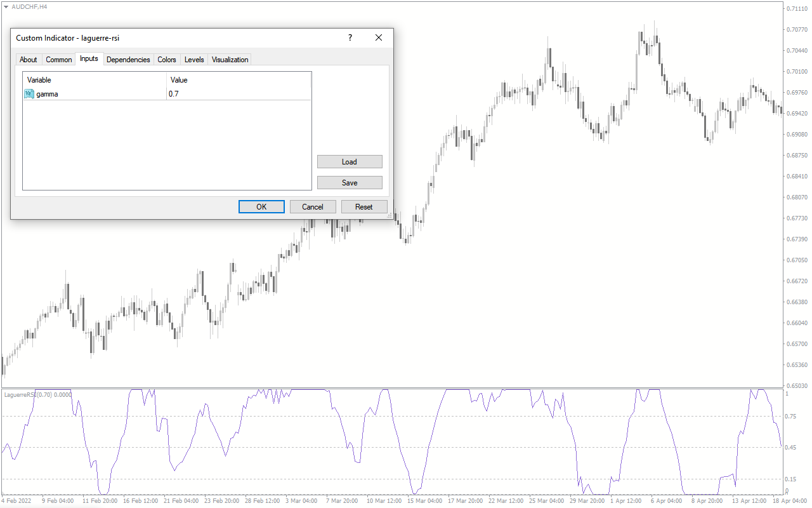Load input settings from file
812x508 pixels.
[350, 161]
